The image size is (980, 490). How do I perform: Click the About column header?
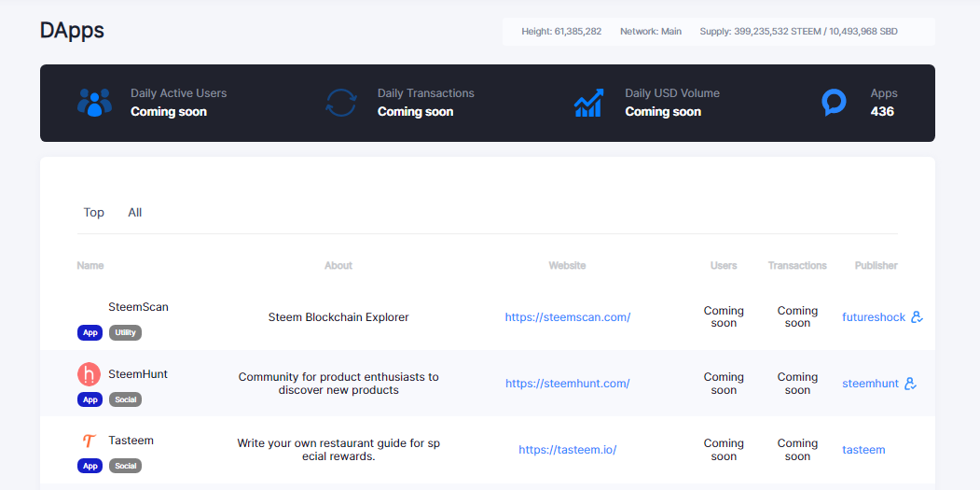coord(338,265)
